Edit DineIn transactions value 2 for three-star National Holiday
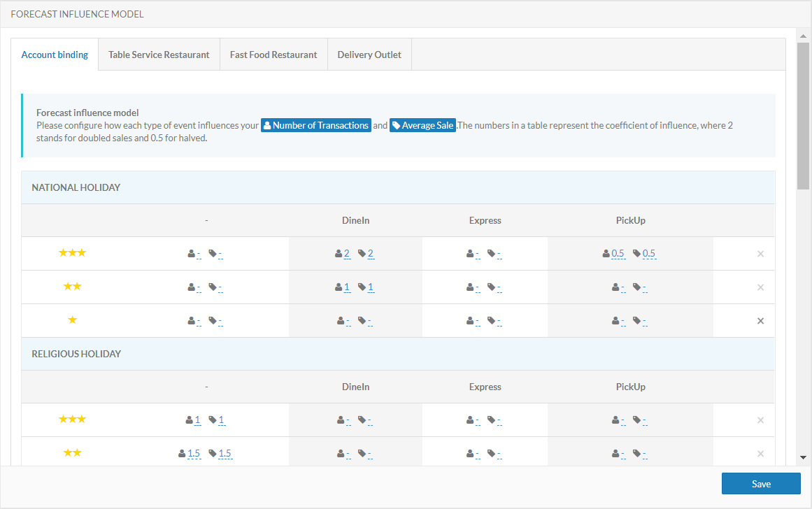 (x=347, y=254)
